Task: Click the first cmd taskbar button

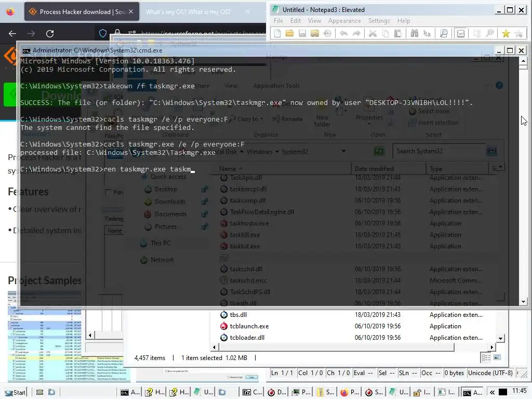Action: click(x=130, y=392)
